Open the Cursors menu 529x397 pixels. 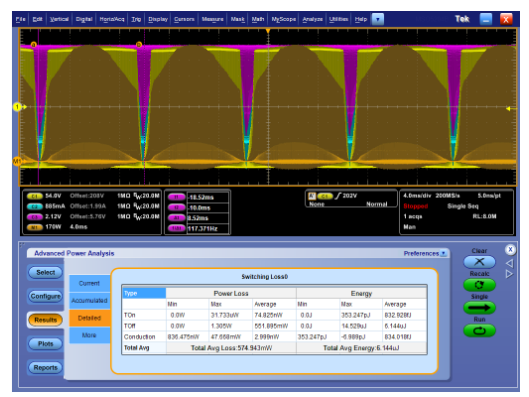click(184, 19)
